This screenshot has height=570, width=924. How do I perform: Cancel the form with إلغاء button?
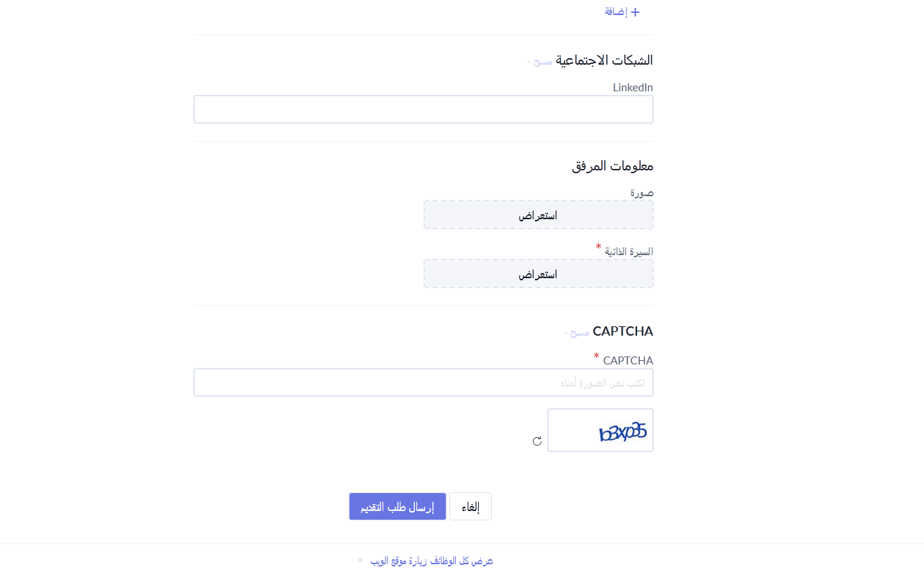coord(471,507)
